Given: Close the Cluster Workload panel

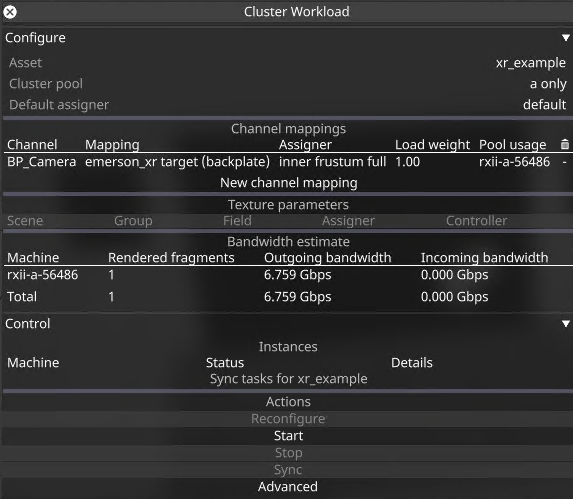Looking at the screenshot, I should pos(10,12).
